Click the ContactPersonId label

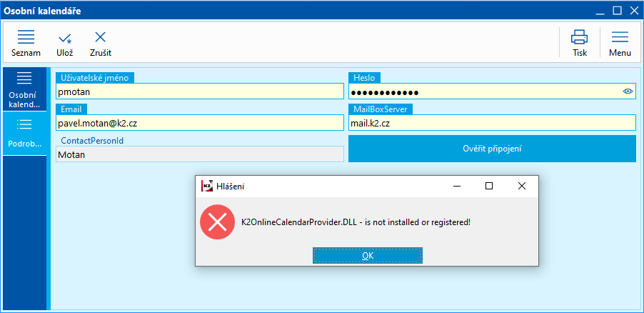coord(92,141)
